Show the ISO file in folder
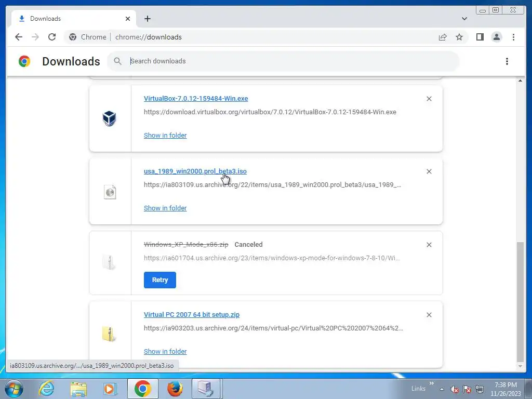 click(165, 208)
